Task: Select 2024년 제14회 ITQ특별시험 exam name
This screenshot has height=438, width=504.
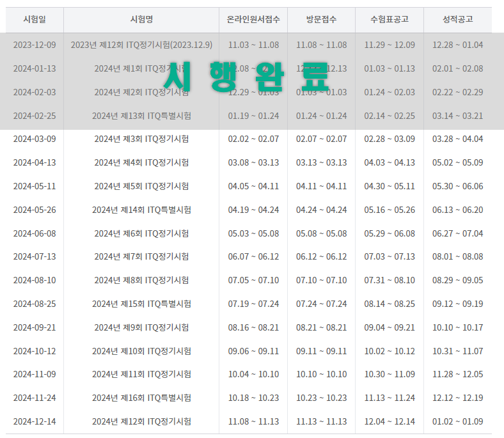Action: click(x=141, y=210)
